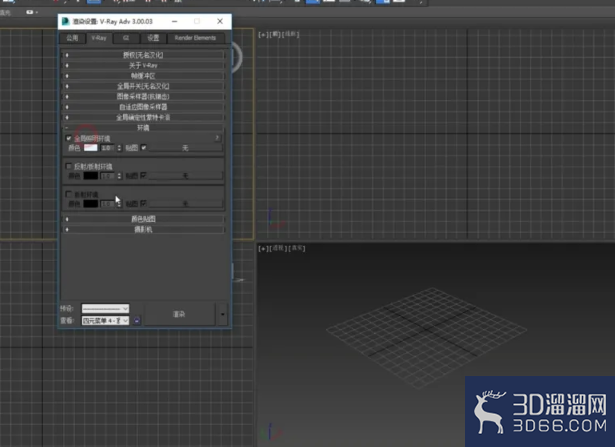This screenshot has height=447, width=615.
Task: Enable the 折射环境 checkbox
Action: (69, 194)
